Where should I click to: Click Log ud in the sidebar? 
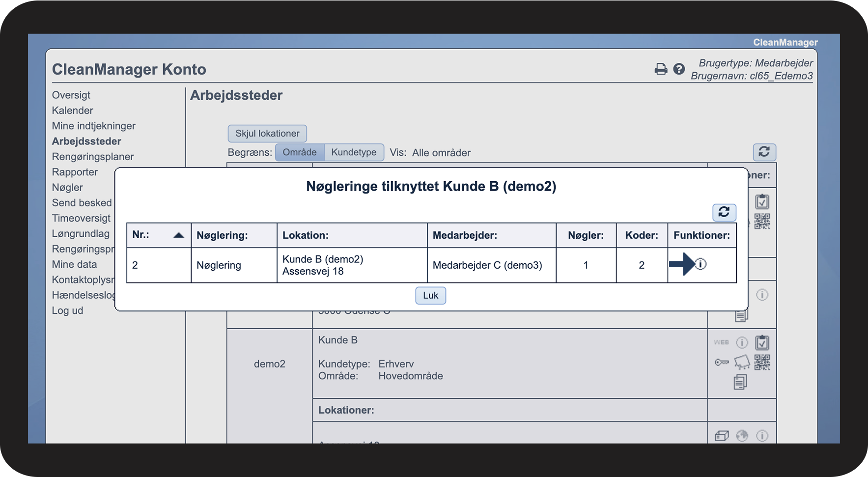click(x=67, y=310)
